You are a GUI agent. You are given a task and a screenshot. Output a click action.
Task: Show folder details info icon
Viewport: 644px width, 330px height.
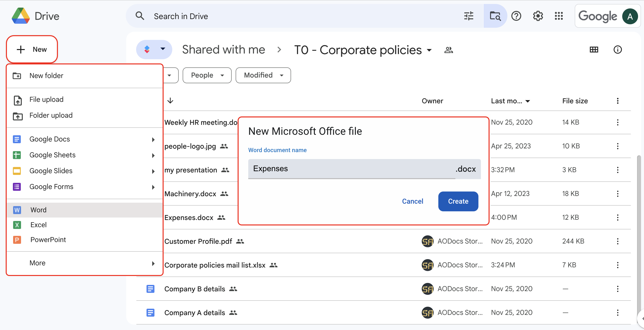[618, 50]
